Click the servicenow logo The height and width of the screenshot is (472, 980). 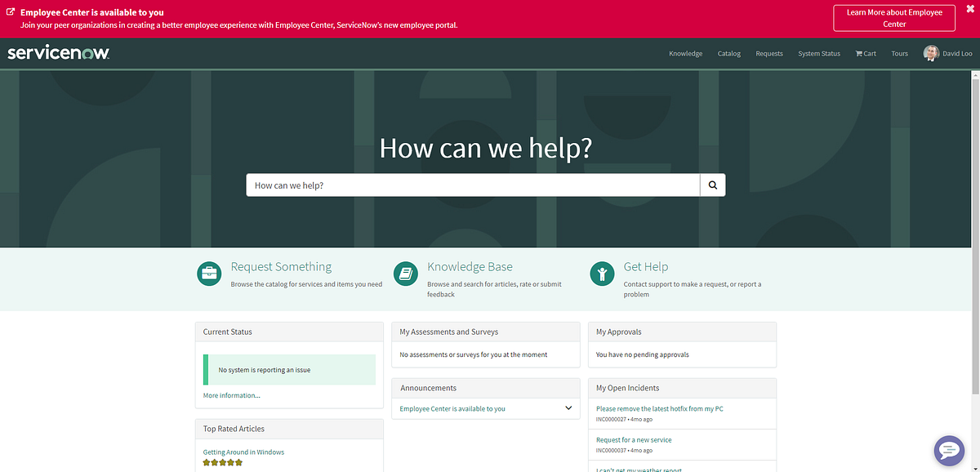57,51
